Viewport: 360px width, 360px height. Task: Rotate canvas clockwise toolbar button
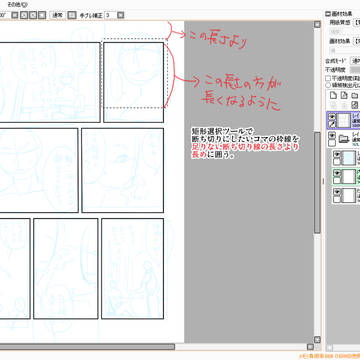(x=33, y=15)
